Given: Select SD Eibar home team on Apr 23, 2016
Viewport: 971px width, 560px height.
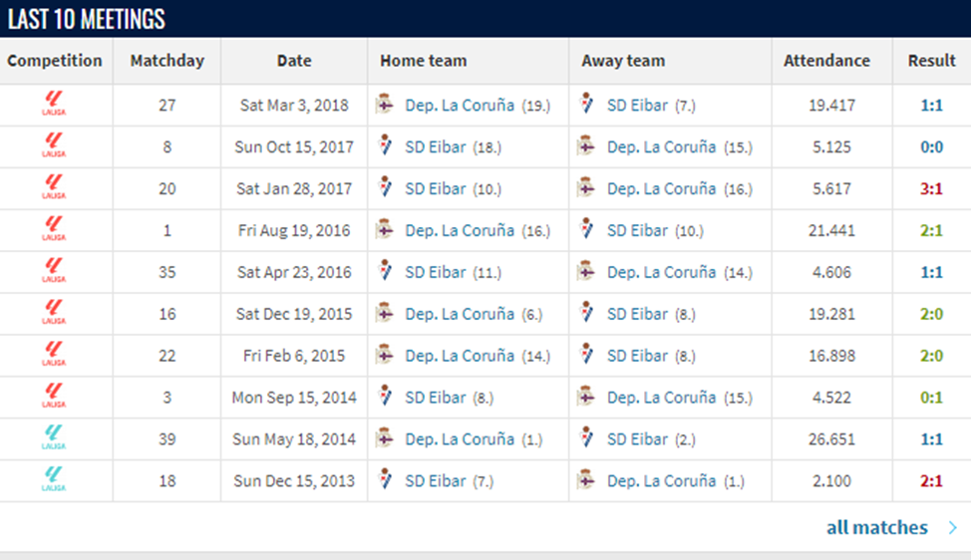Looking at the screenshot, I should click(x=436, y=272).
